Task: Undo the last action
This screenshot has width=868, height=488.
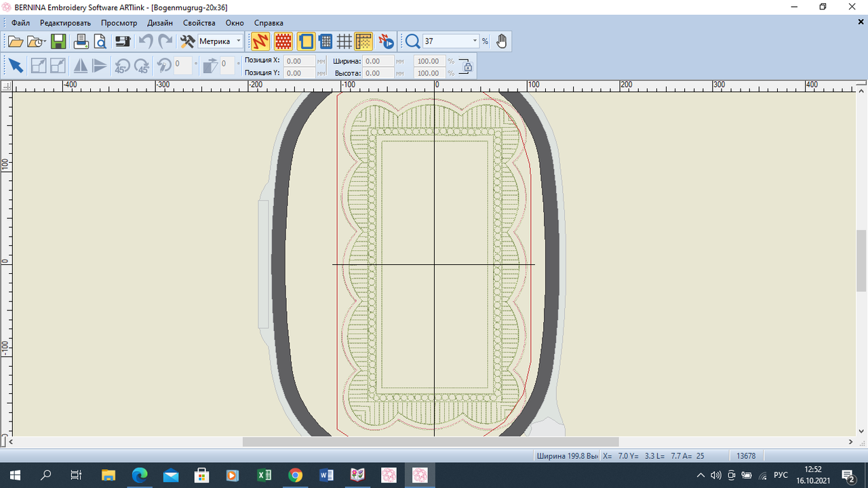Action: [x=146, y=41]
